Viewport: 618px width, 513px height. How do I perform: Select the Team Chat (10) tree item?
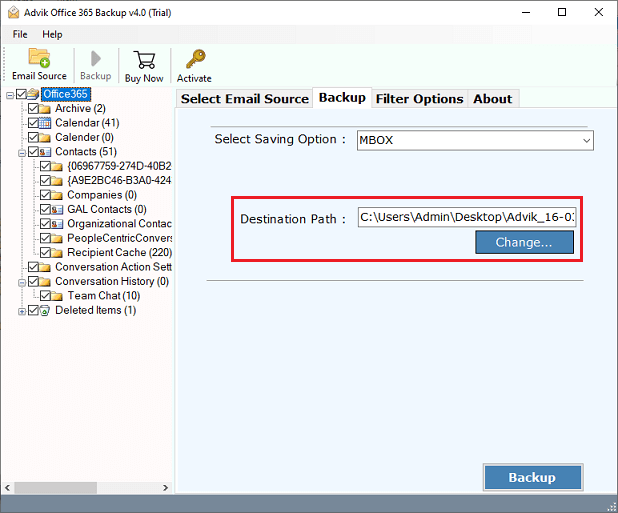[104, 296]
